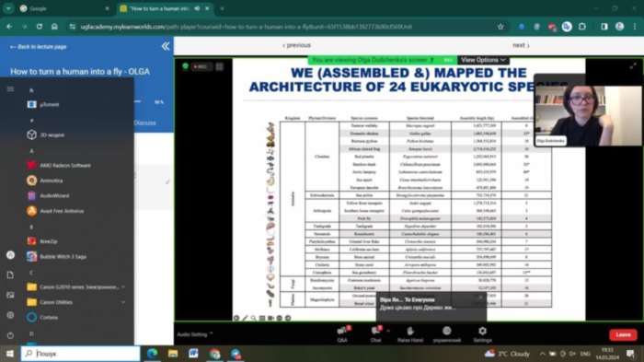644x362 pixels.
Task: Collapse the course sidebar with double chevron
Action: (x=166, y=46)
